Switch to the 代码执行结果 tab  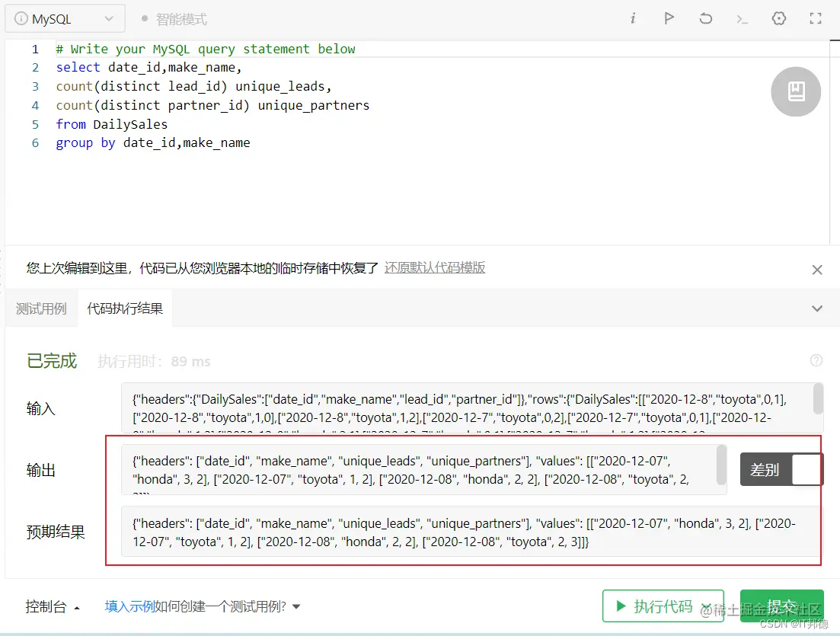point(125,308)
